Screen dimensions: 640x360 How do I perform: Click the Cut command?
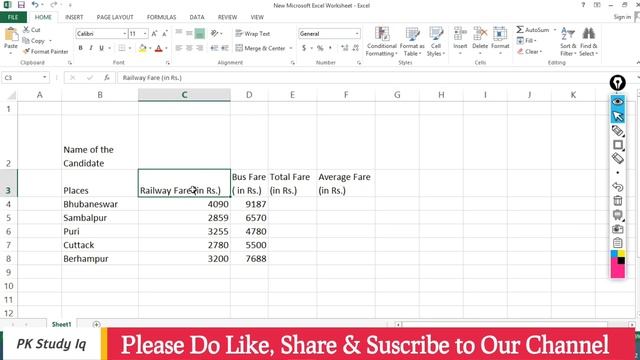(x=32, y=30)
